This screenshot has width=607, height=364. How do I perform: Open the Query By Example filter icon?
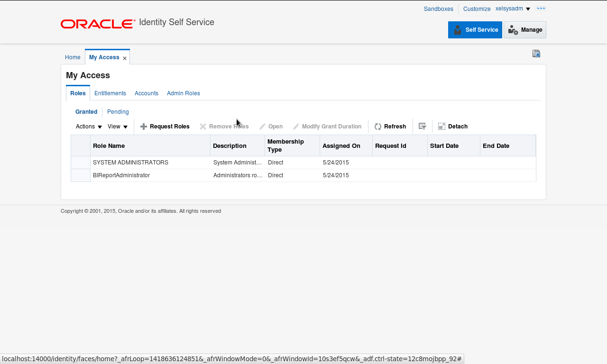[x=422, y=127]
